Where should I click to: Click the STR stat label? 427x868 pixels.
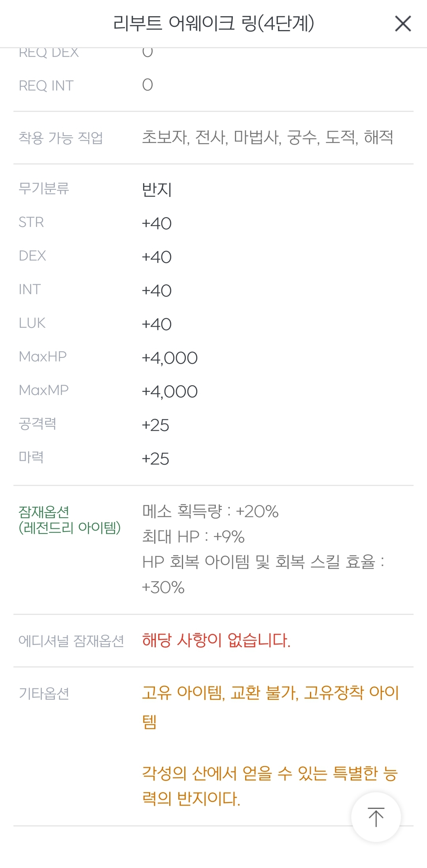tap(31, 222)
